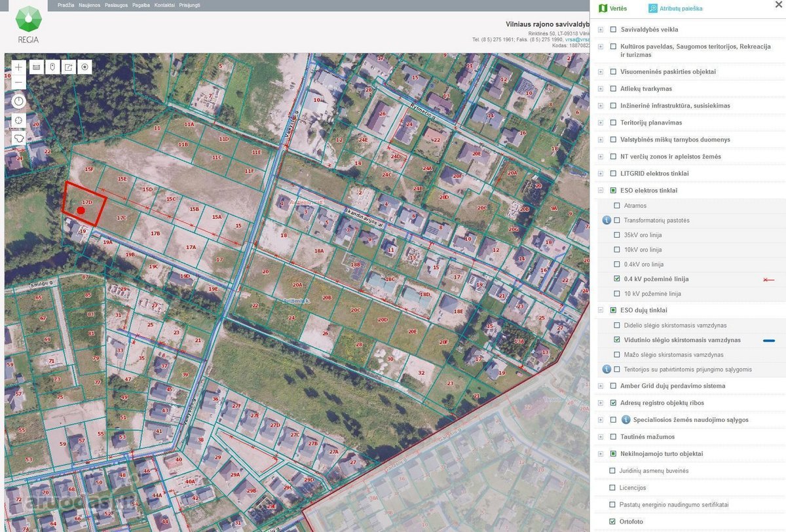Enable the 10kV oro linija layer

tap(617, 250)
